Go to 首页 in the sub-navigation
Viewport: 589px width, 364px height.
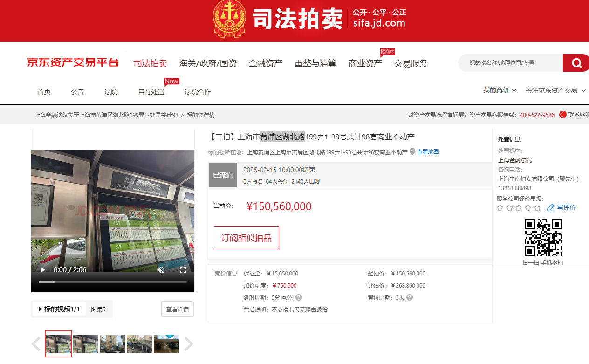coord(44,92)
